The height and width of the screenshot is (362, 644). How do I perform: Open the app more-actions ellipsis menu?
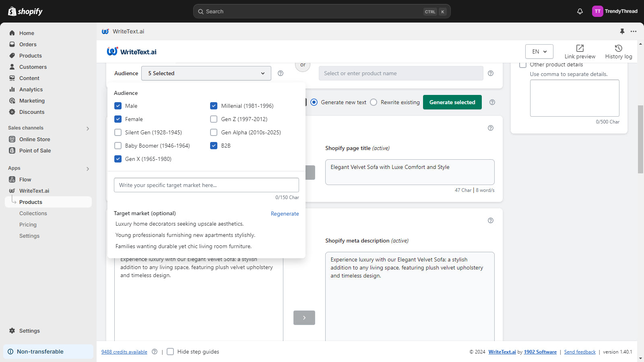pos(634,31)
